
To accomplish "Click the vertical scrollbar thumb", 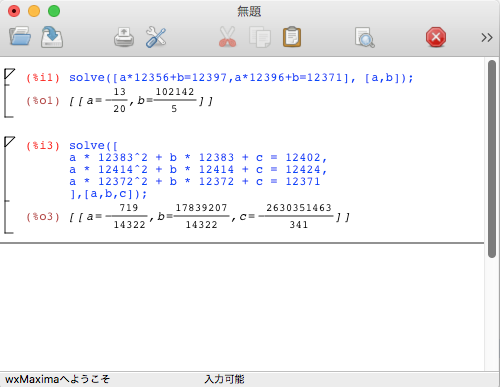I will (492, 159).
